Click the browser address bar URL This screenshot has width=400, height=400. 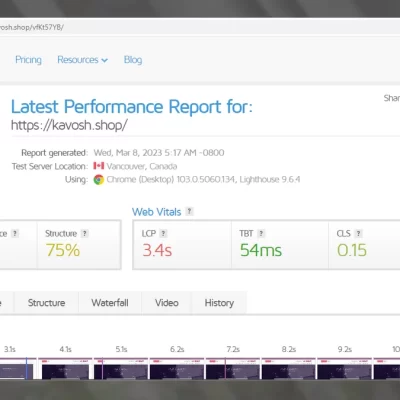click(32, 27)
